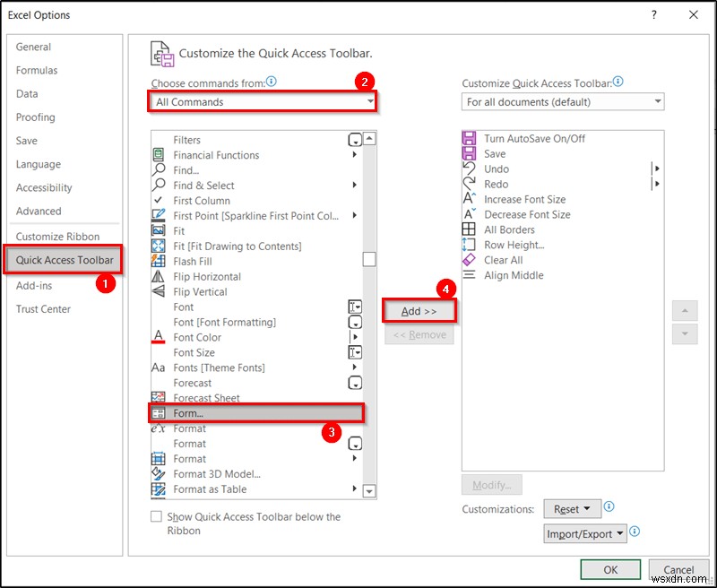The width and height of the screenshot is (717, 588).
Task: Click the Find & Select magnifier icon
Action: pyautogui.click(x=159, y=186)
